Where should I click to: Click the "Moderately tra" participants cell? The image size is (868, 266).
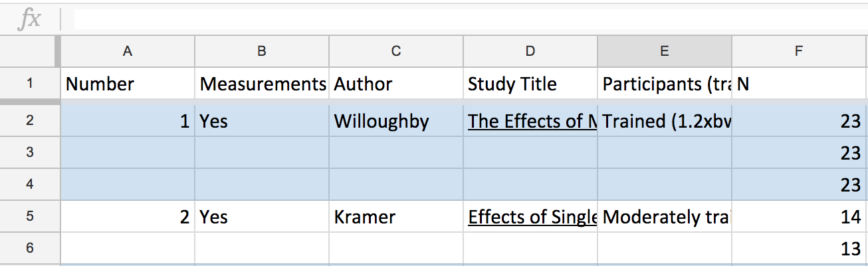[665, 217]
